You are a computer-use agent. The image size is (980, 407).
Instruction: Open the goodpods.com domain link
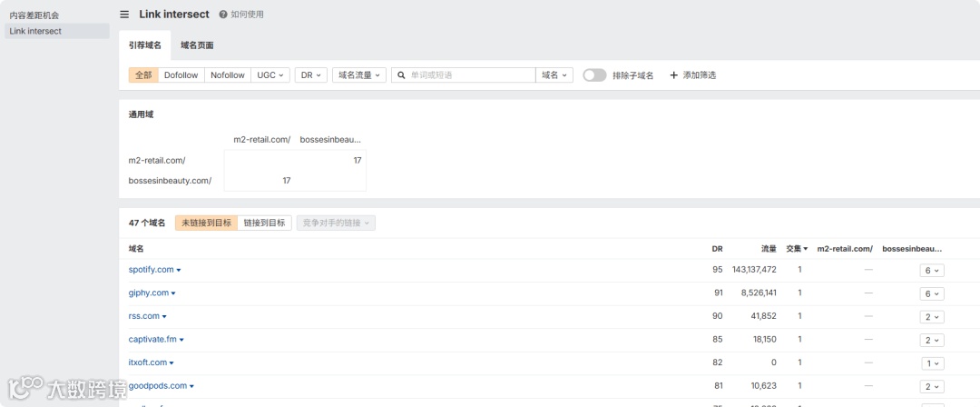158,386
